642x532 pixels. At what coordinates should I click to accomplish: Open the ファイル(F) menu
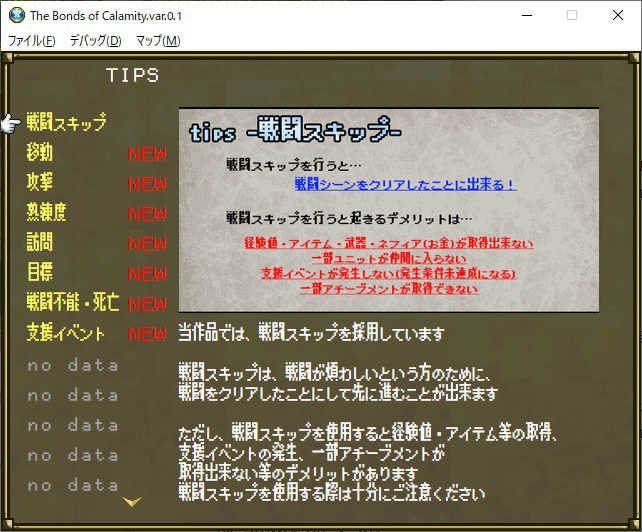pos(32,41)
